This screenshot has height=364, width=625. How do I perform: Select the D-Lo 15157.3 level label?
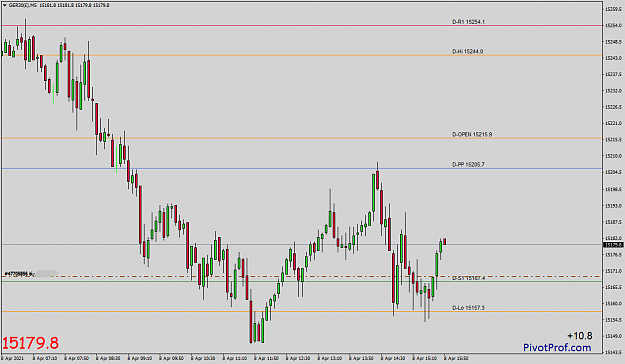click(468, 308)
